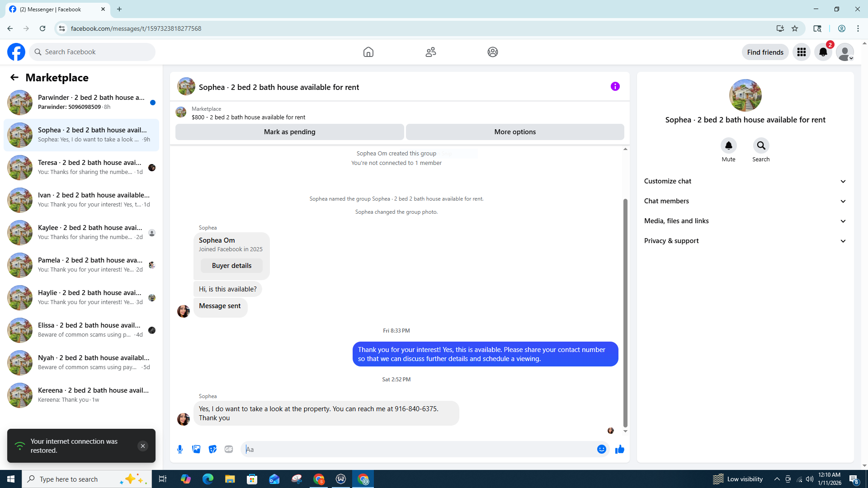Open Task View on the taskbar
Screen dimensions: 868x488
163,479
